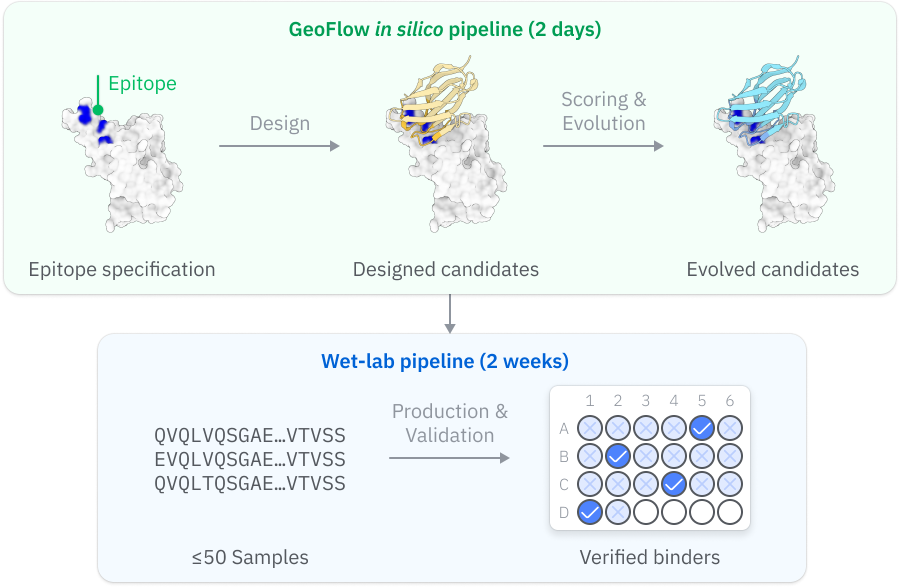Select checked well D1

(590, 512)
